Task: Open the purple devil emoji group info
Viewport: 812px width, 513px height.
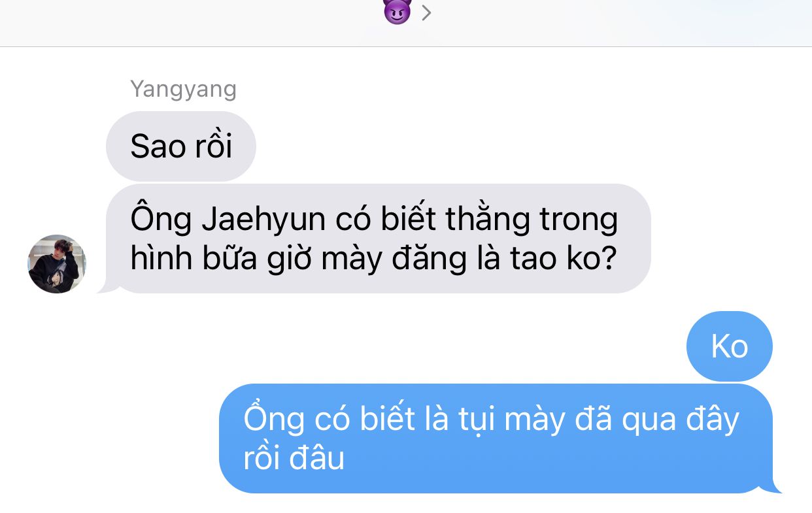Action: click(x=397, y=12)
